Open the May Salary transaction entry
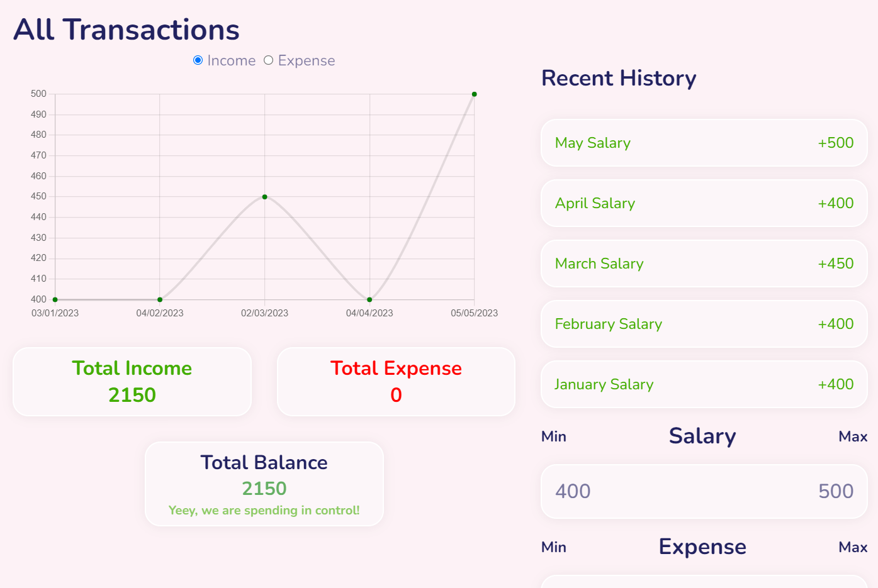878x588 pixels. tap(703, 143)
